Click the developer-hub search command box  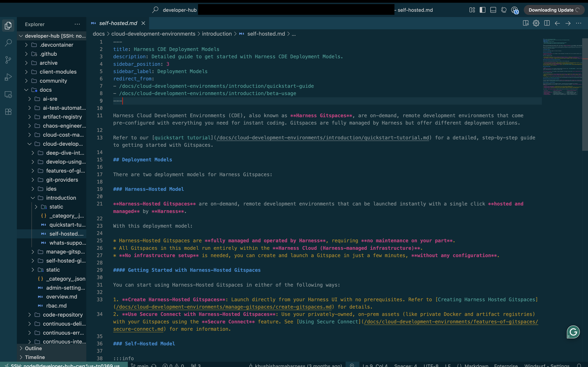point(179,10)
